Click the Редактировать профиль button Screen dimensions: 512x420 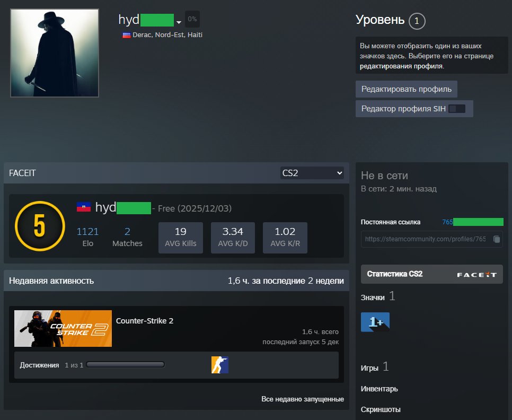[406, 89]
